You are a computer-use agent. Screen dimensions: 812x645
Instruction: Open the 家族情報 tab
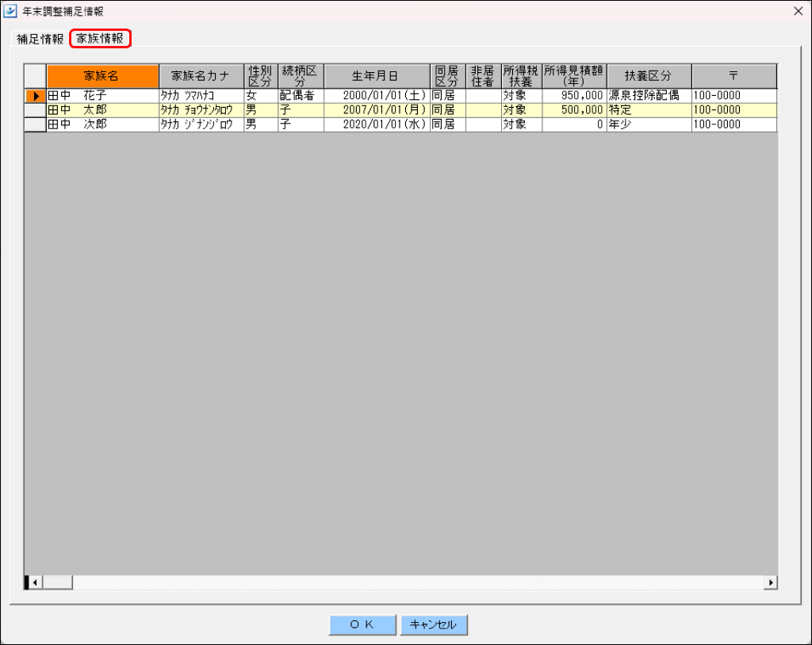(x=100, y=38)
